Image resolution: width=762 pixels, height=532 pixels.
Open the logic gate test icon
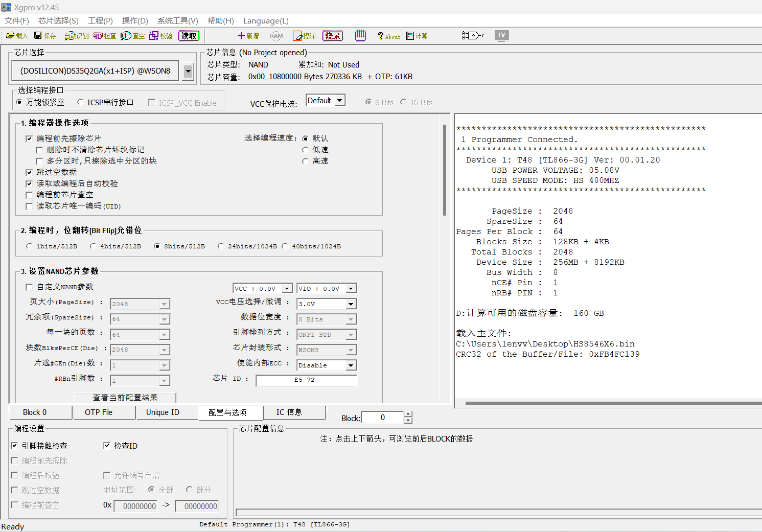[x=472, y=35]
